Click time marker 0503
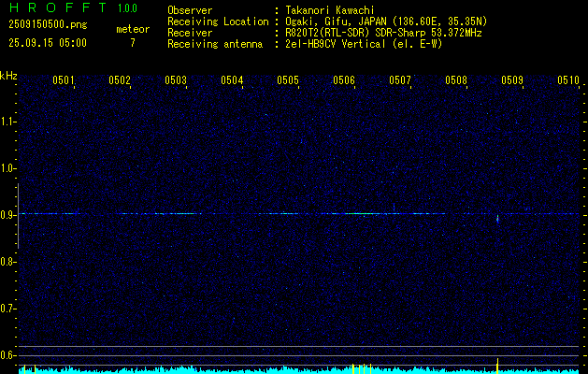 (x=176, y=80)
